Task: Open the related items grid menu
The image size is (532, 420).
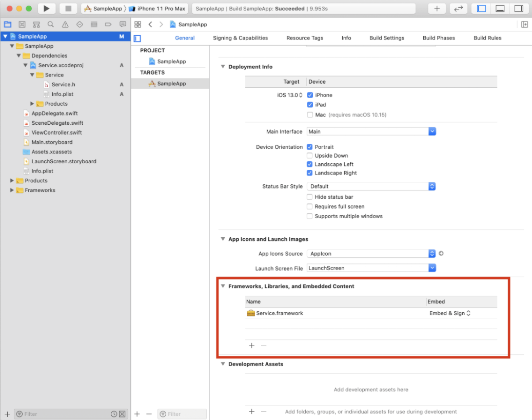Action: [138, 25]
